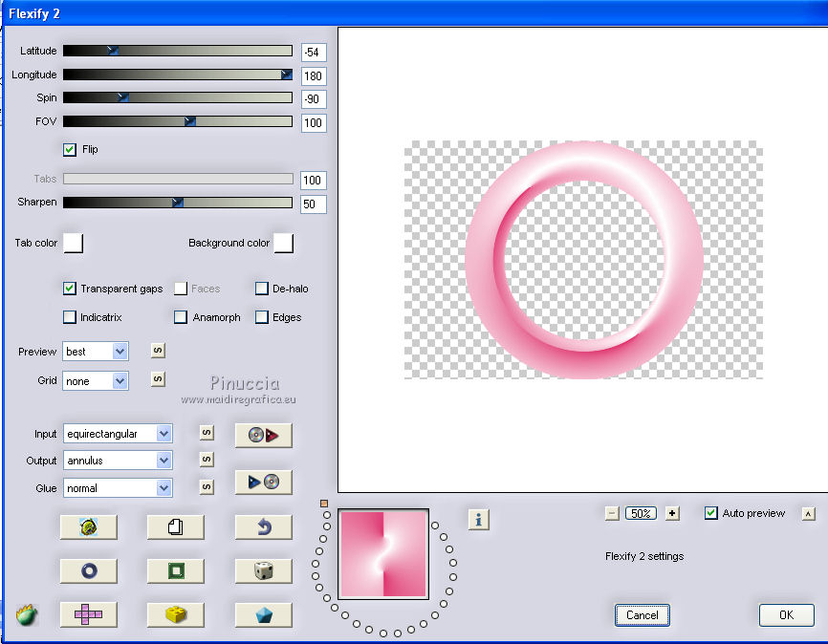The width and height of the screenshot is (828, 644).
Task: Click the S button beside Glue
Action: [x=207, y=486]
